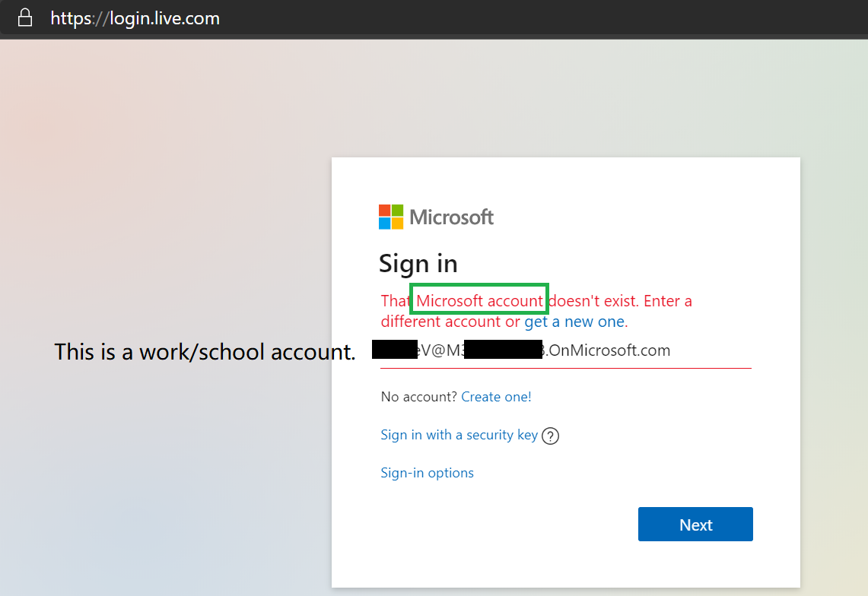This screenshot has height=596, width=868.
Task: Click the 'No account?' text
Action: click(418, 397)
